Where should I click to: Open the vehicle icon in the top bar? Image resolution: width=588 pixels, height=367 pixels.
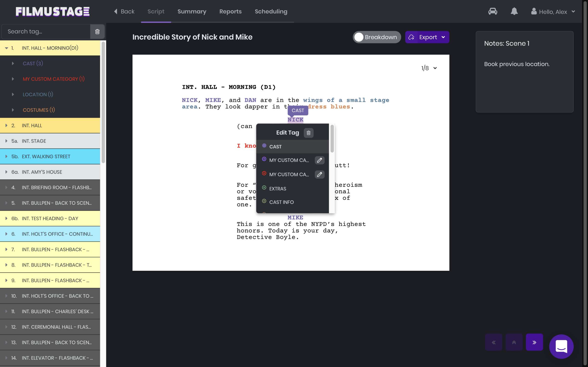493,11
